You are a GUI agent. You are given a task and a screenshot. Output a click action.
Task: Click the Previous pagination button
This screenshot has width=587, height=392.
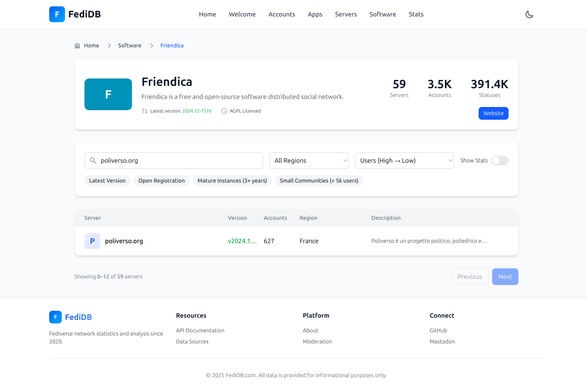(469, 277)
